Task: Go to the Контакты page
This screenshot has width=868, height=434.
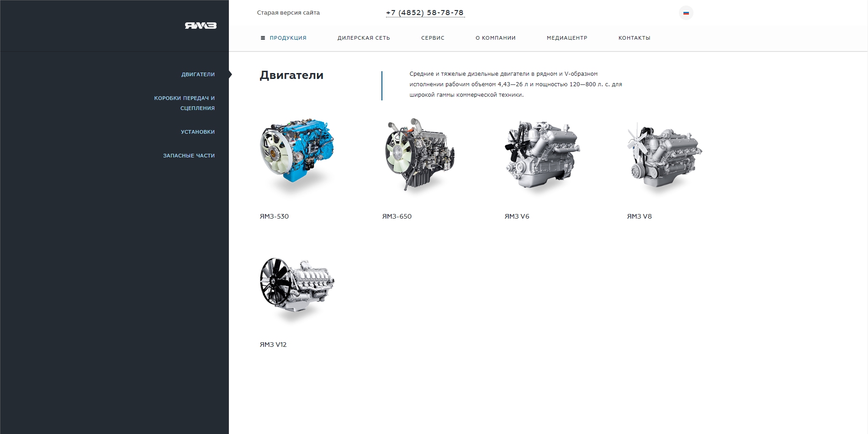Action: 634,38
